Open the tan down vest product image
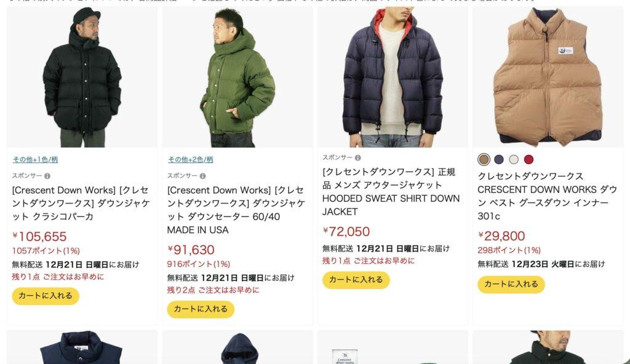 (x=548, y=76)
